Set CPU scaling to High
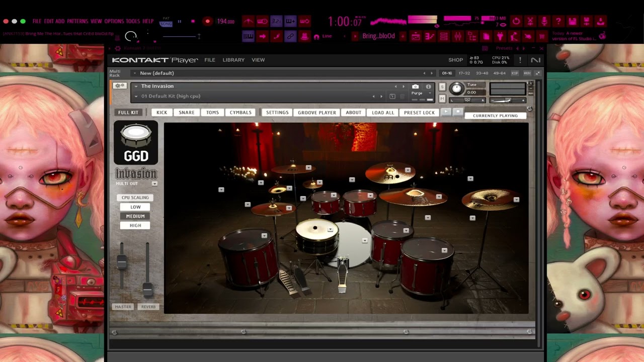644x362 pixels. (x=135, y=226)
